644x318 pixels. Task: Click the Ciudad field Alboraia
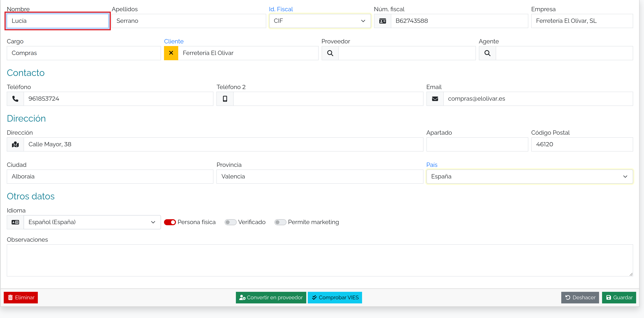110,177
